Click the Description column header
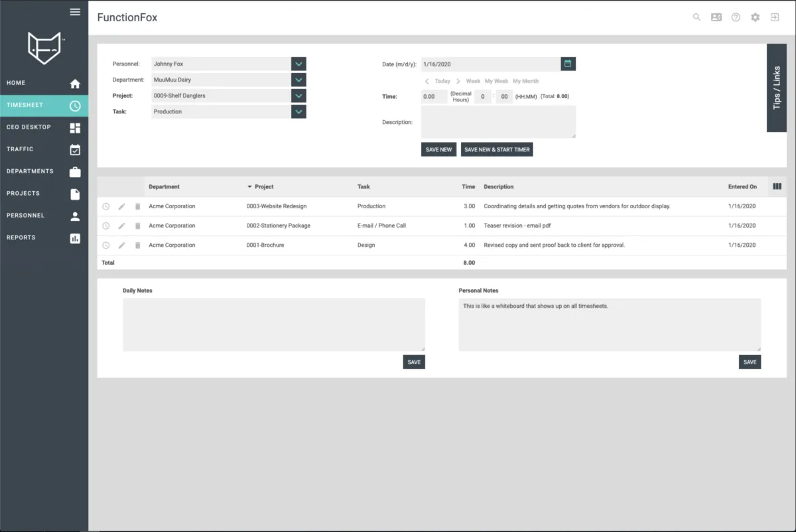This screenshot has width=796, height=532. pos(499,187)
